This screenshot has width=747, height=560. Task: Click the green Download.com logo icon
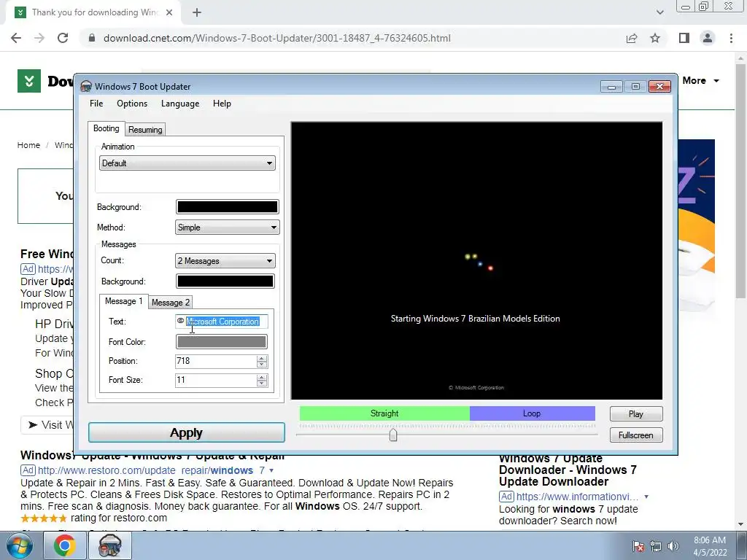coord(29,81)
